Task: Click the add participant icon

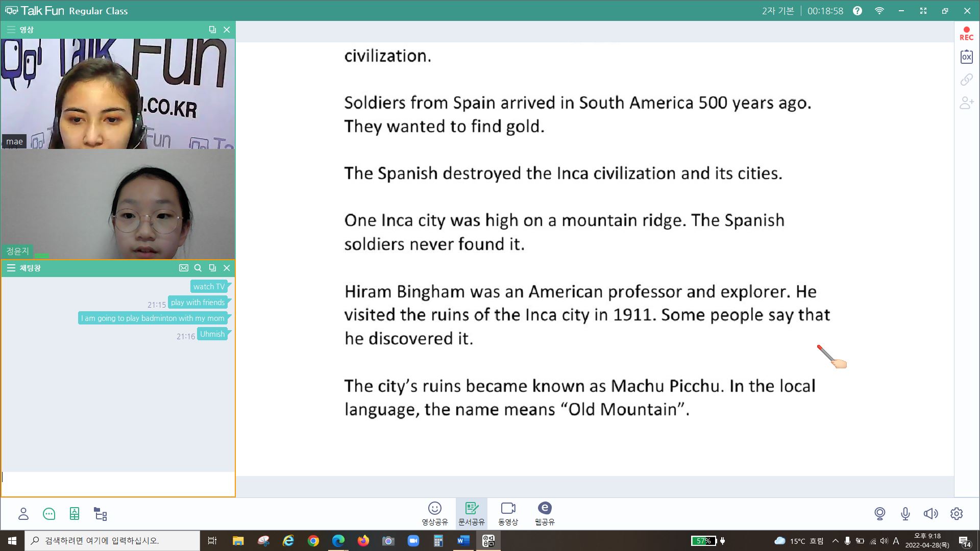Action: click(966, 103)
